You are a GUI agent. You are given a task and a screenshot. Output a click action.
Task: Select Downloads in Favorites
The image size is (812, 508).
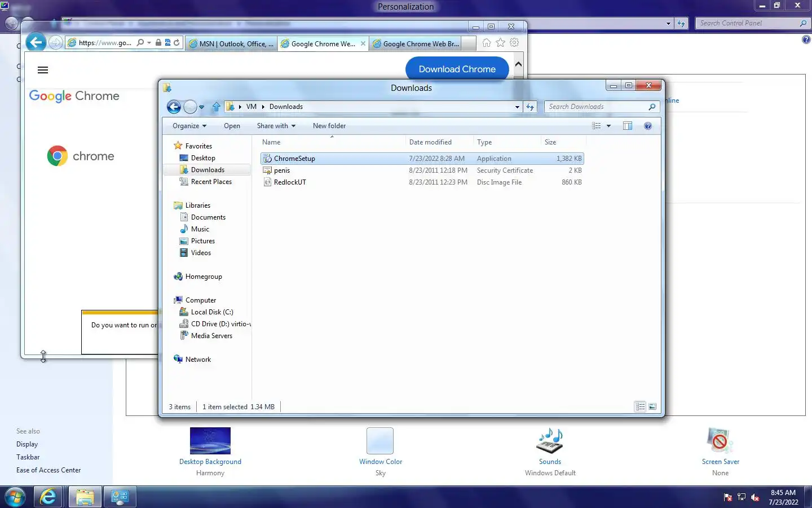click(x=207, y=170)
